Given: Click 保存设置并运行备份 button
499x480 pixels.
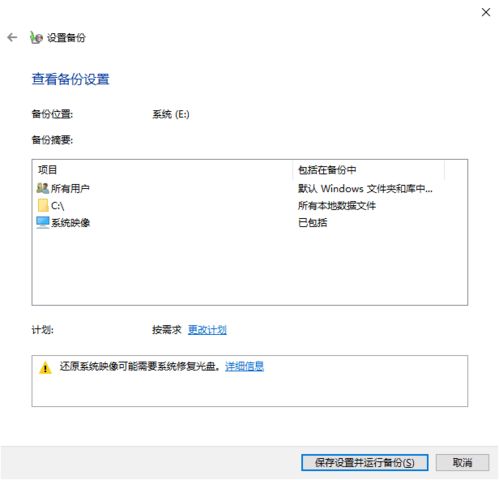Looking at the screenshot, I should click(365, 463).
